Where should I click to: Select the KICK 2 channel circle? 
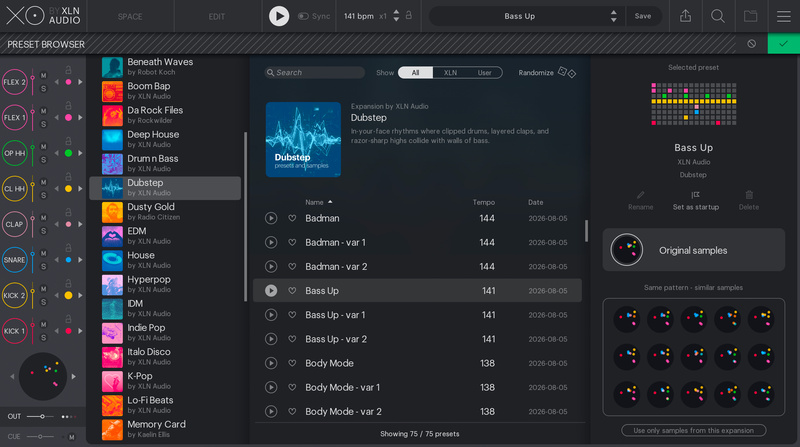coord(14,295)
